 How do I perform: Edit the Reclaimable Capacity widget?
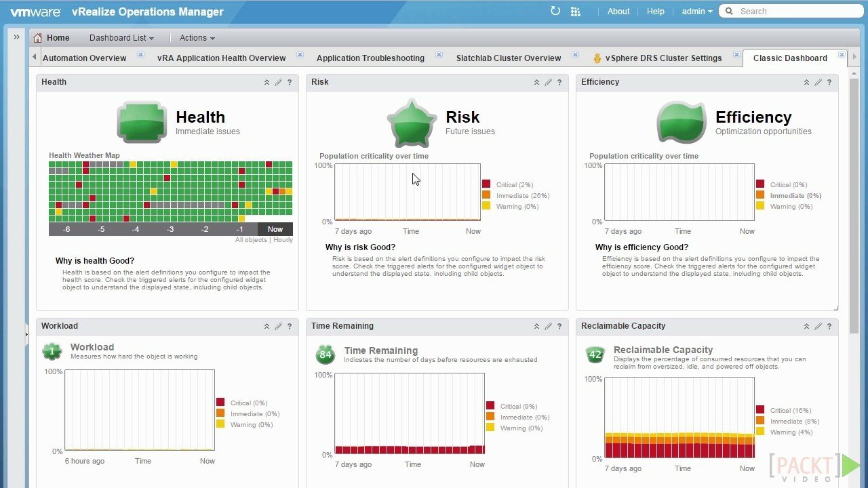click(818, 327)
